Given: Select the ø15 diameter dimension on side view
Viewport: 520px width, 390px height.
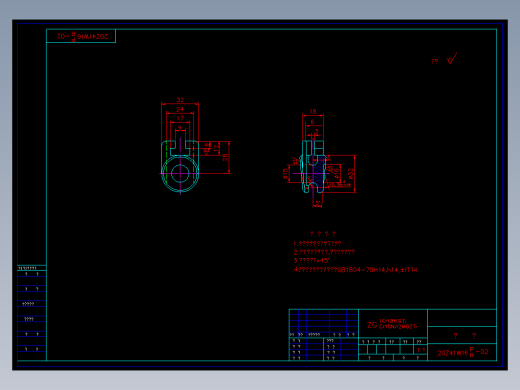Looking at the screenshot, I should (x=285, y=174).
